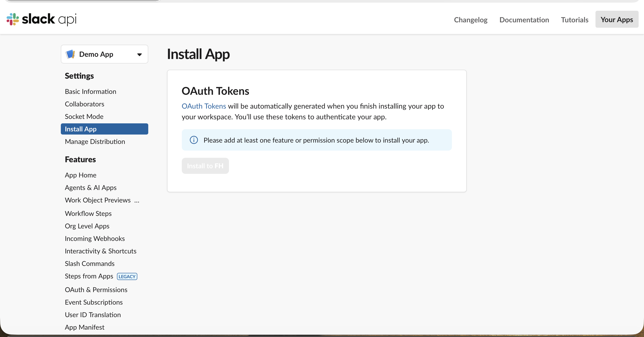Click the info icon in the notice banner
Screen dimensions: 644x337
point(194,140)
